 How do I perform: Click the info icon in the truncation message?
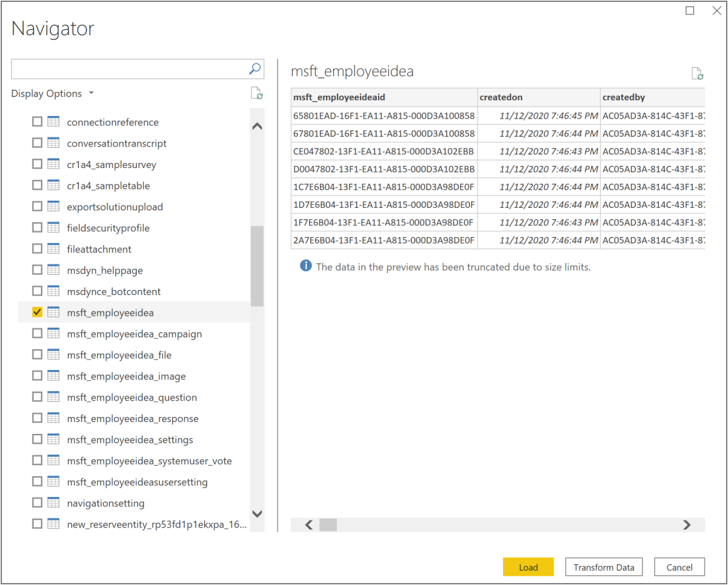[306, 266]
